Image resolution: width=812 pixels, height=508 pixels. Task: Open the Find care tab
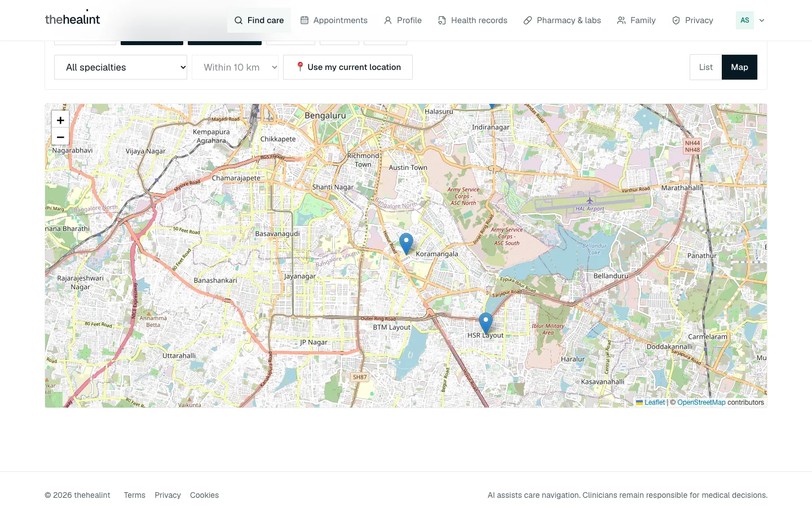coord(259,20)
